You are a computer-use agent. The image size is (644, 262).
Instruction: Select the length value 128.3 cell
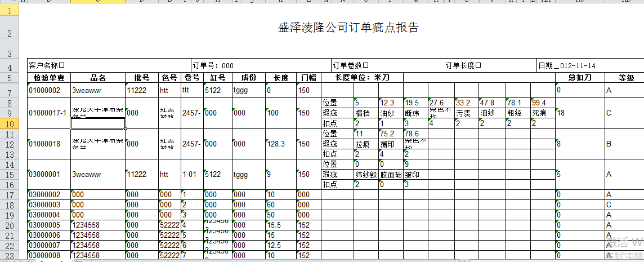click(280, 144)
